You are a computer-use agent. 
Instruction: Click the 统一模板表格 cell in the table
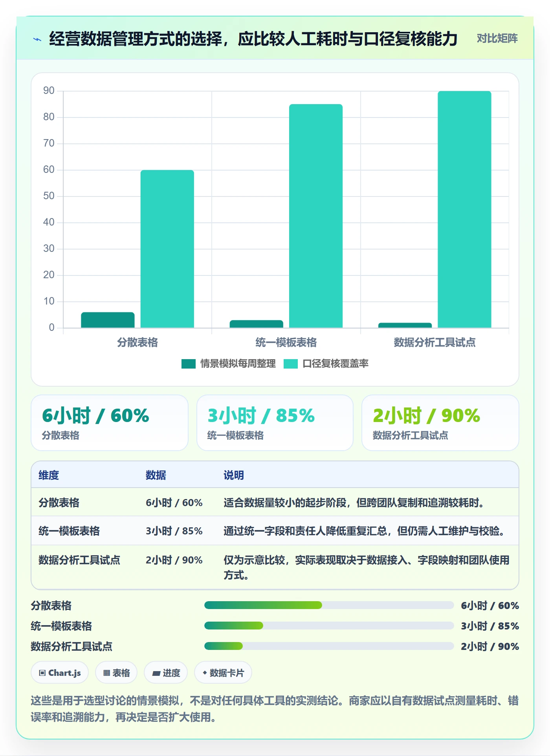pos(69,531)
